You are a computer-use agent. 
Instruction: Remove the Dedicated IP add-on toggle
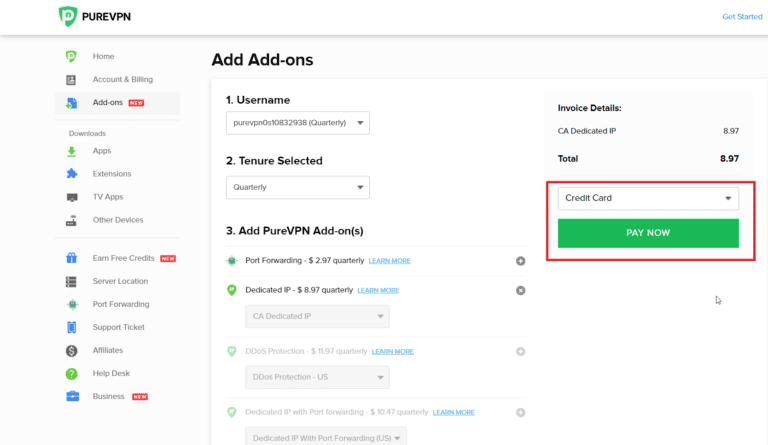point(520,290)
